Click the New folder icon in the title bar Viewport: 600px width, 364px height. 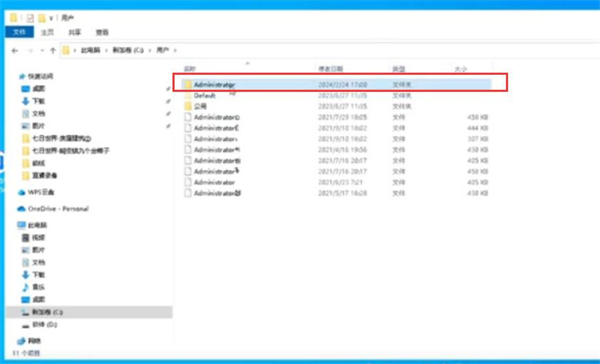pyautogui.click(x=42, y=18)
